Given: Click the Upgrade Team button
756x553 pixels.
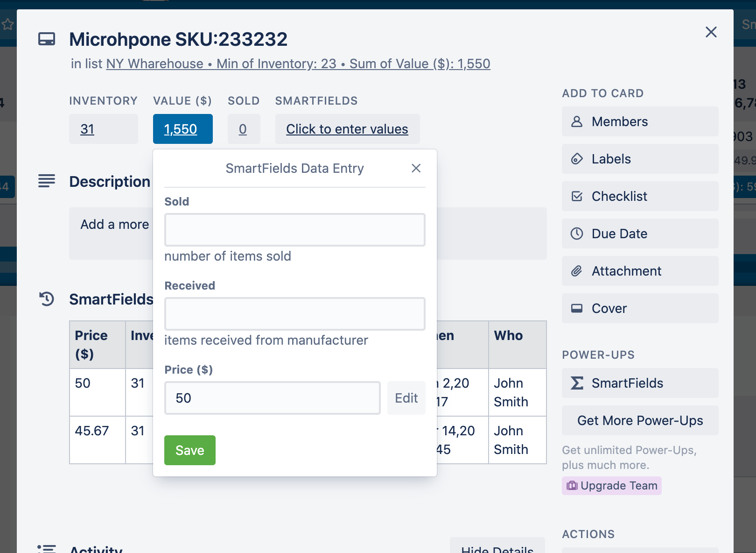Looking at the screenshot, I should pos(612,486).
